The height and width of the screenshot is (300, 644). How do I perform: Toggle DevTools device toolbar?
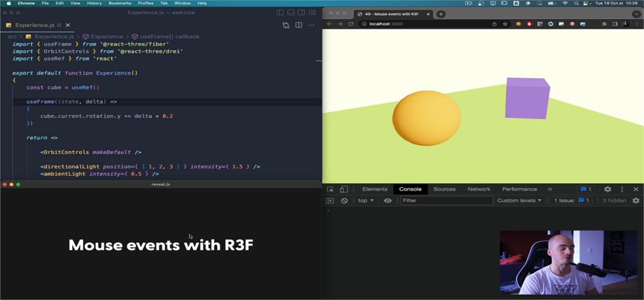click(x=344, y=189)
